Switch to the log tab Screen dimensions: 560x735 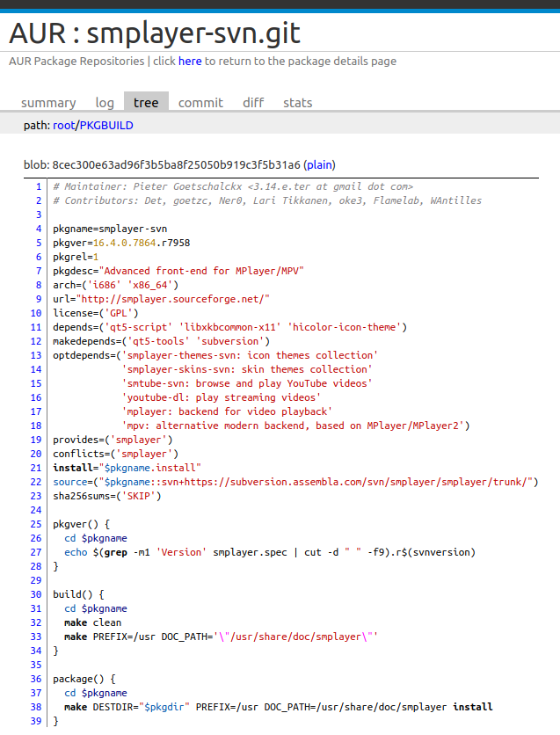click(105, 103)
